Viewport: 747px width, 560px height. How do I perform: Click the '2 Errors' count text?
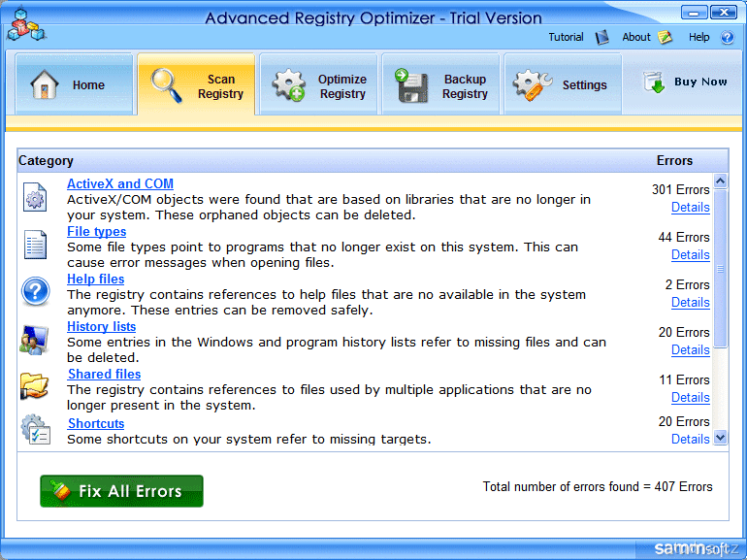(687, 285)
